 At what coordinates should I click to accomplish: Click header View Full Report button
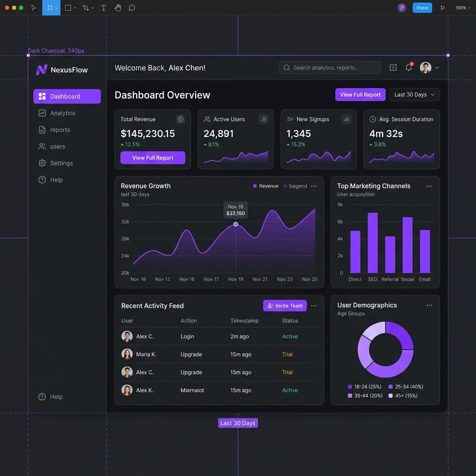[x=360, y=94]
